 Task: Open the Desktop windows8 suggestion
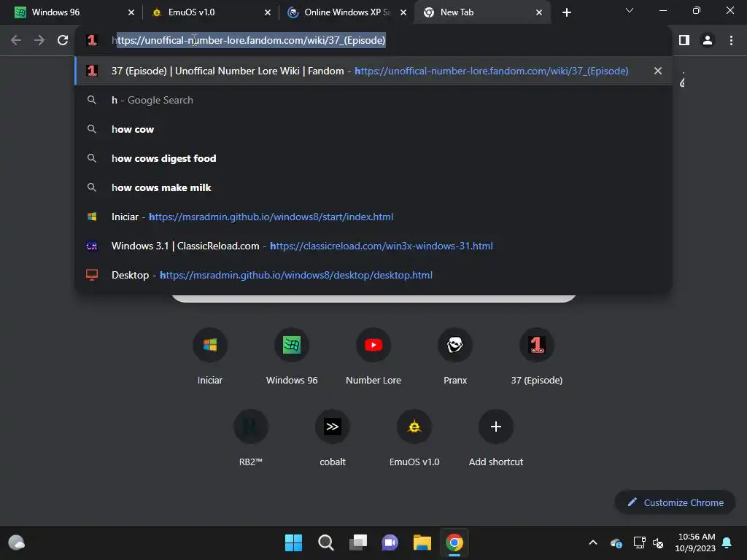tap(373, 275)
